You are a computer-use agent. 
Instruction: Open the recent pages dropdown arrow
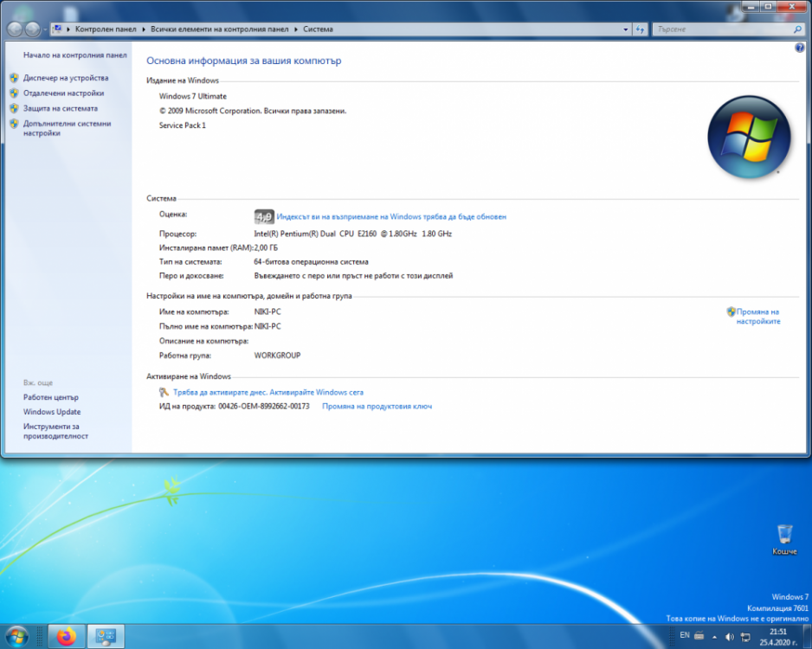pyautogui.click(x=45, y=29)
